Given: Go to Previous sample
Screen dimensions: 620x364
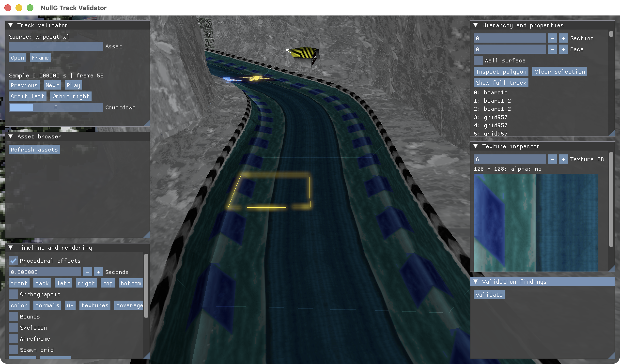Looking at the screenshot, I should [x=24, y=85].
